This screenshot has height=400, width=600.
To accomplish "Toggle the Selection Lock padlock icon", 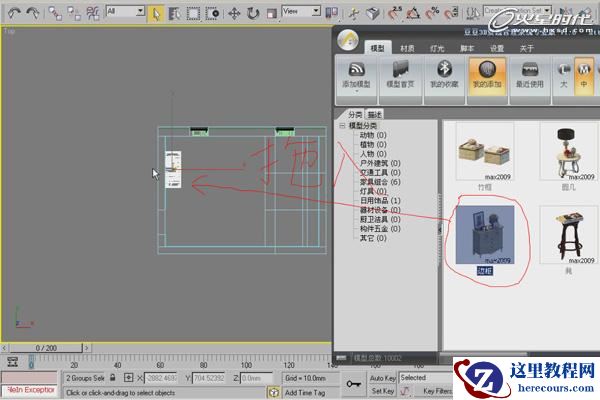I will point(113,377).
